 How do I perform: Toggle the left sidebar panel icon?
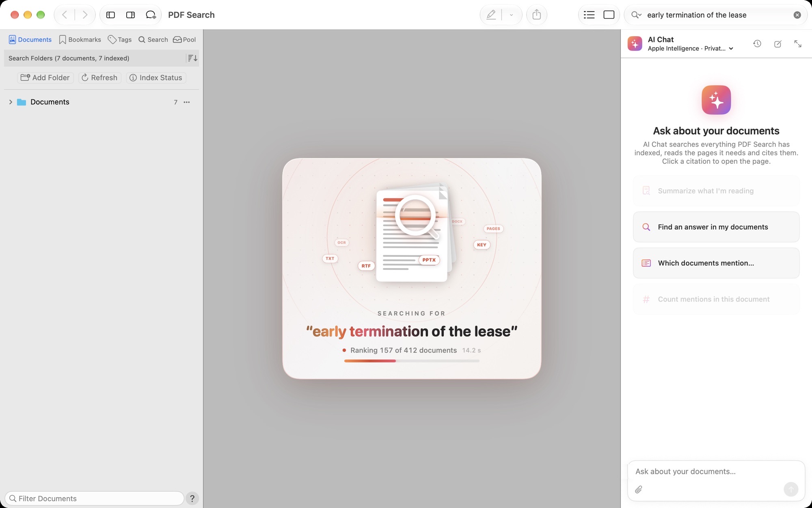tap(110, 15)
